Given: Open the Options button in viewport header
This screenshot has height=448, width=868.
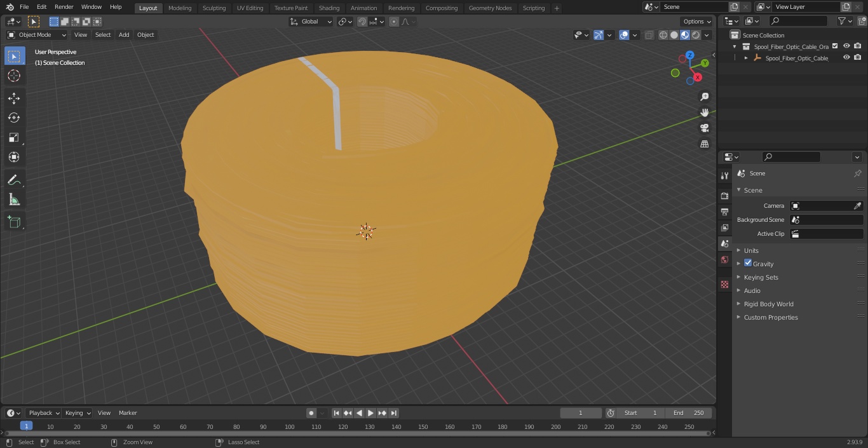Looking at the screenshot, I should click(697, 22).
